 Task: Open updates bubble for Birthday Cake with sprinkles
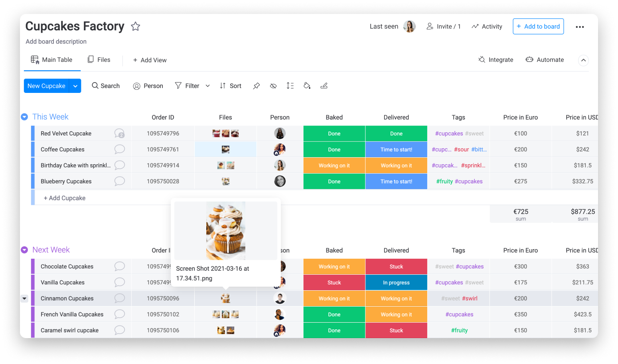click(x=120, y=165)
